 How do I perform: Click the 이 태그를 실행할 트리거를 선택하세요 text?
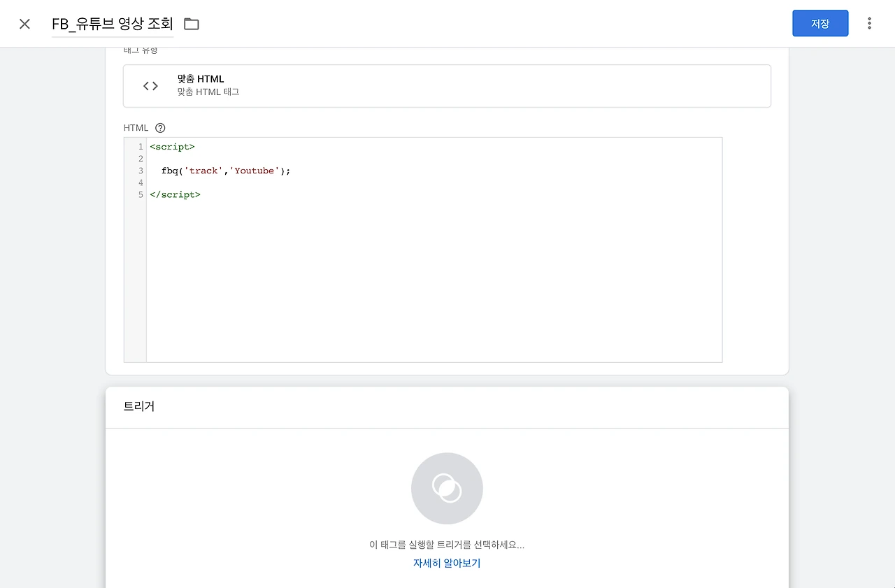(x=447, y=545)
